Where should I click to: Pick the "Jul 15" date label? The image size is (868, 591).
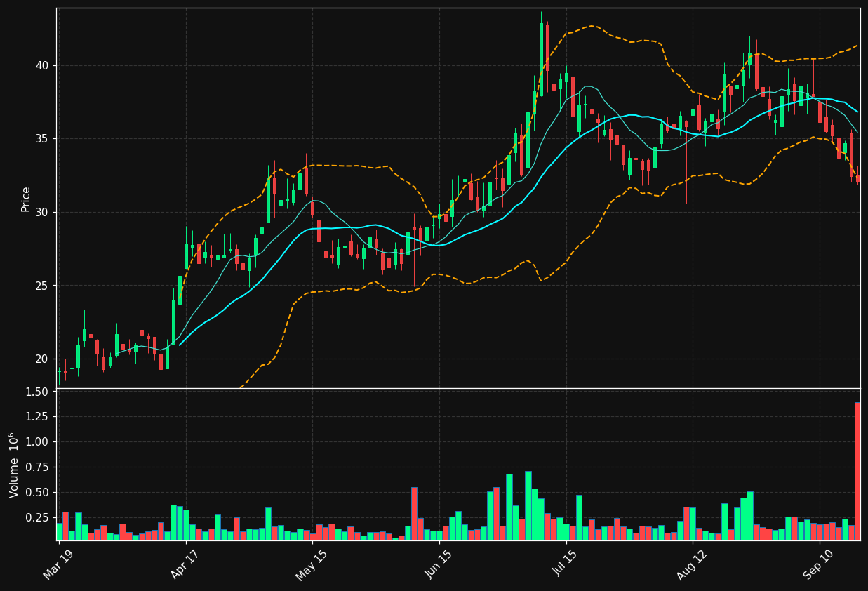(566, 564)
